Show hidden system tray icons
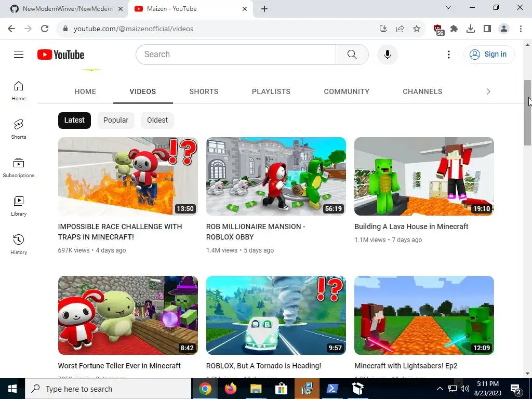 [440, 389]
